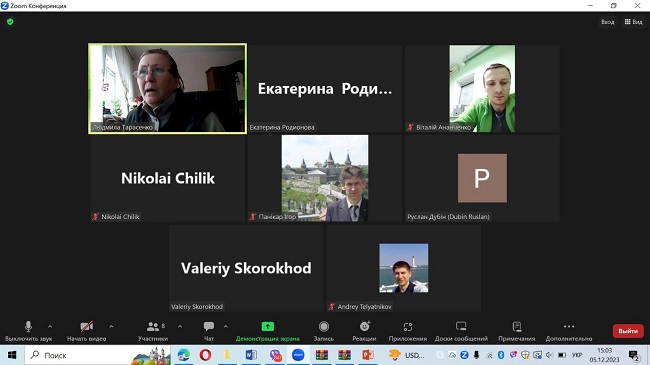Viewport: 650px width, 365px height.
Task: Open the Участники participants panel
Action: point(153,331)
